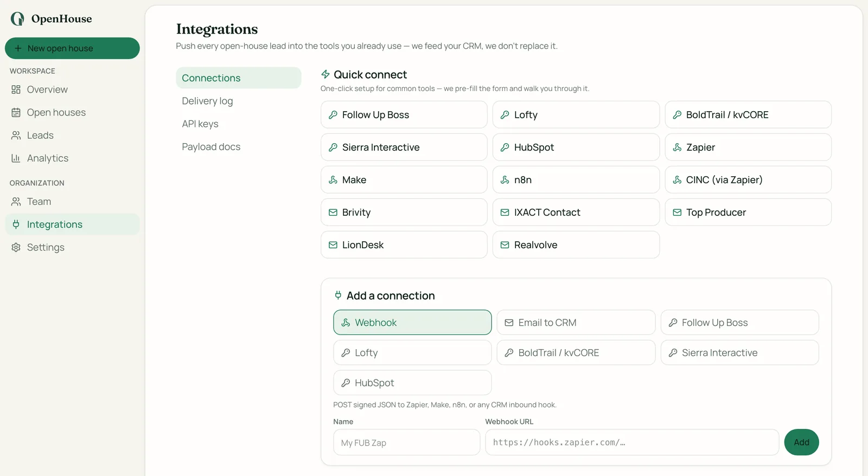Select Email to CRM connection type

coord(576,323)
